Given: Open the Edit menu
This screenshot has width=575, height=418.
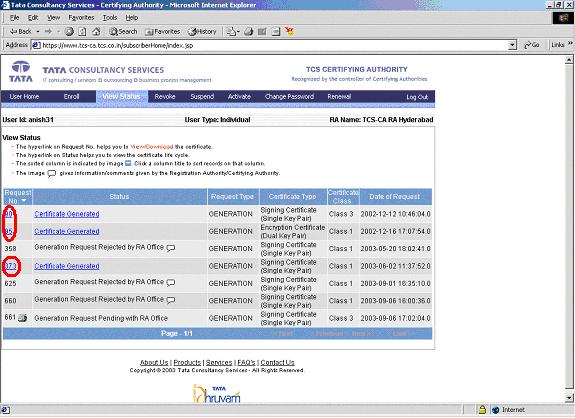Looking at the screenshot, I should tap(33, 17).
